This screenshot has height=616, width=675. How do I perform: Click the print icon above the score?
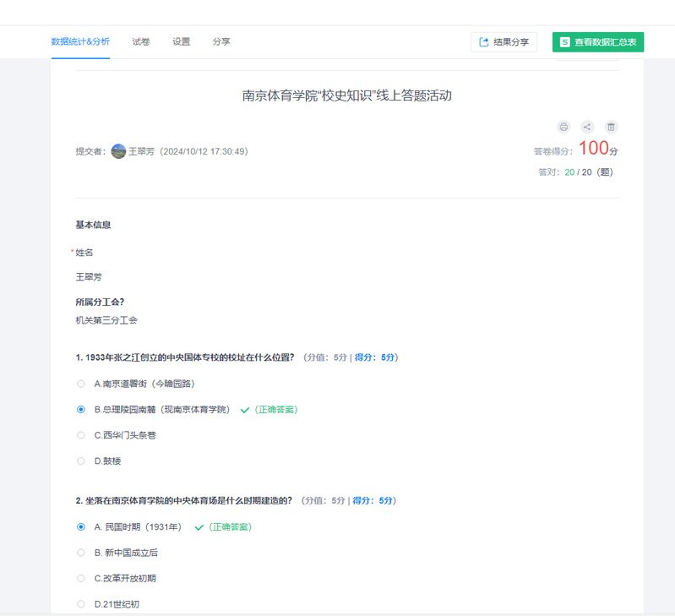(x=563, y=127)
